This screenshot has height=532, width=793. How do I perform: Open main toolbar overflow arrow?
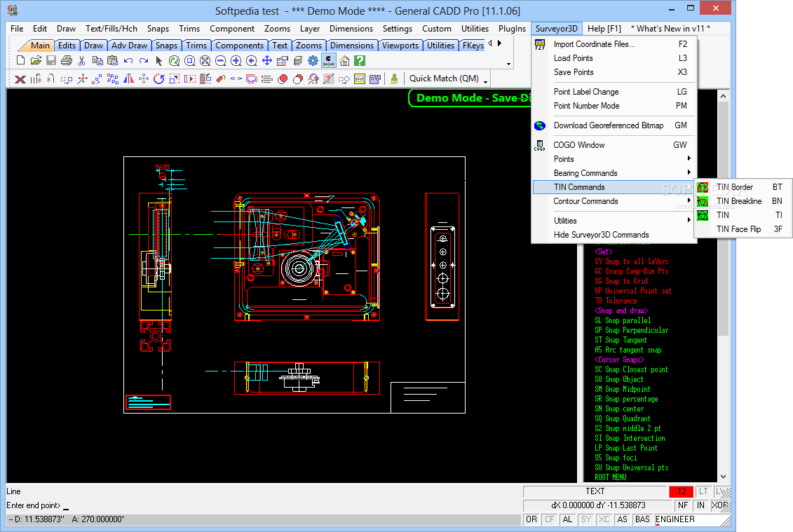[508, 64]
